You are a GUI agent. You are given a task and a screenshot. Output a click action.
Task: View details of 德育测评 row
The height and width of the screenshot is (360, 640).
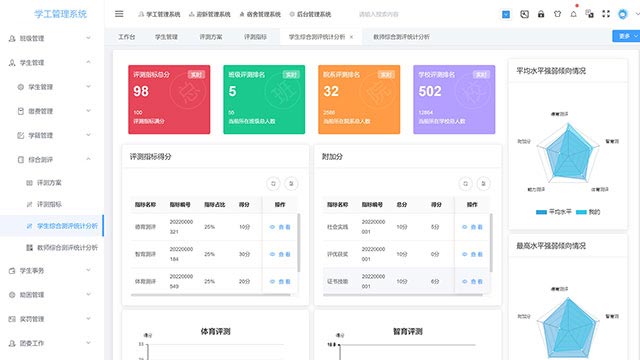coord(280,227)
